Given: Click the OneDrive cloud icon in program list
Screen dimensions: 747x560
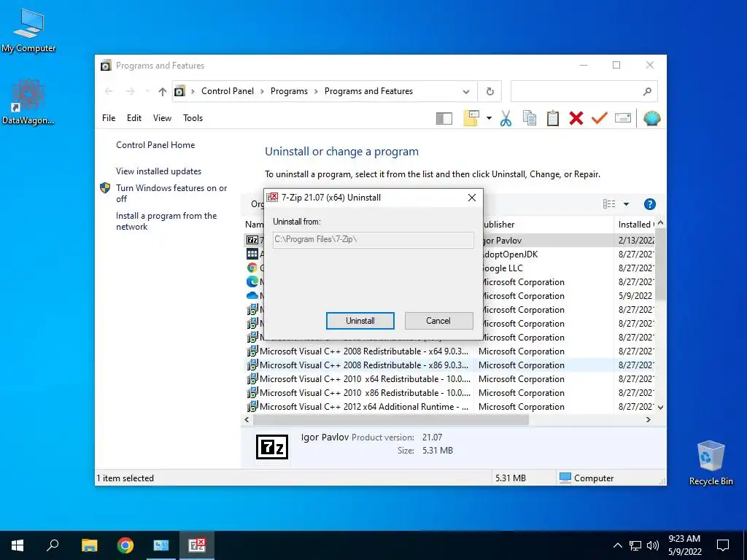Looking at the screenshot, I should pyautogui.click(x=252, y=296).
